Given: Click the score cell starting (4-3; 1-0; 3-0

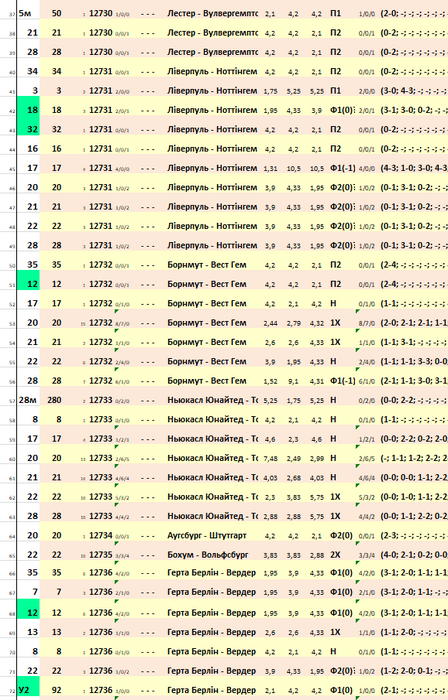Looking at the screenshot, I should pos(414,168).
